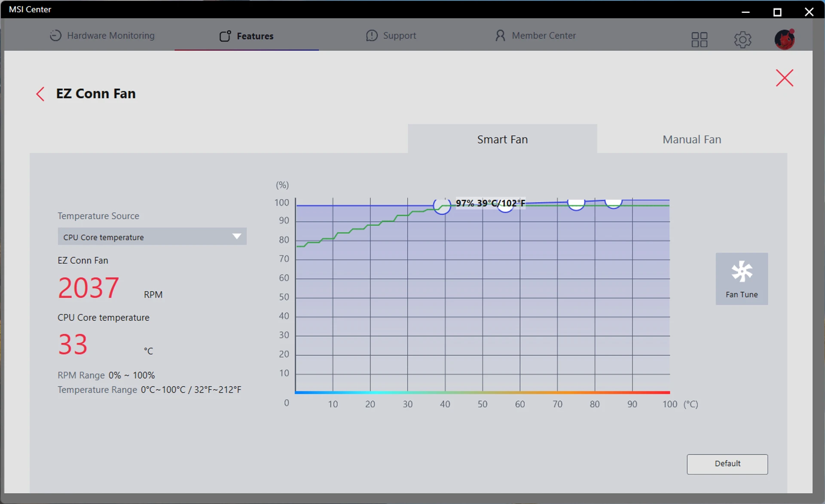Expand the Temperature Source dropdown

(152, 237)
